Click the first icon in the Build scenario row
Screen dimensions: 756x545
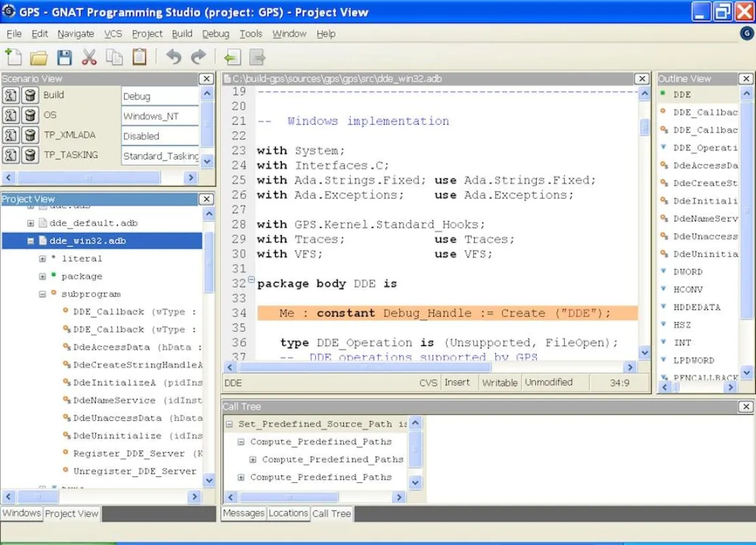click(x=11, y=95)
